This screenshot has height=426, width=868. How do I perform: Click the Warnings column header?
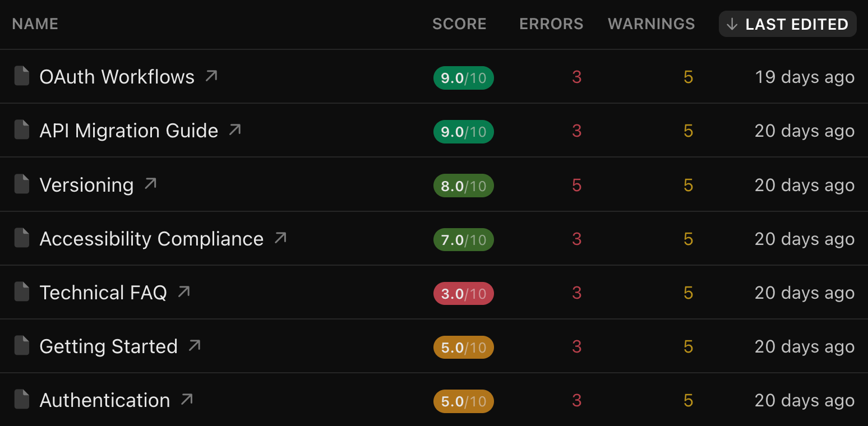pyautogui.click(x=651, y=24)
